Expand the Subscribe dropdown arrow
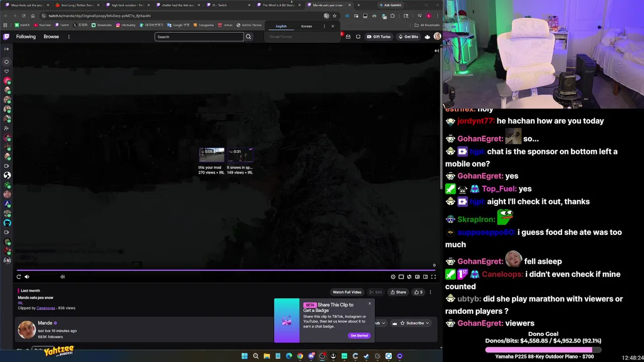 pyautogui.click(x=427, y=323)
